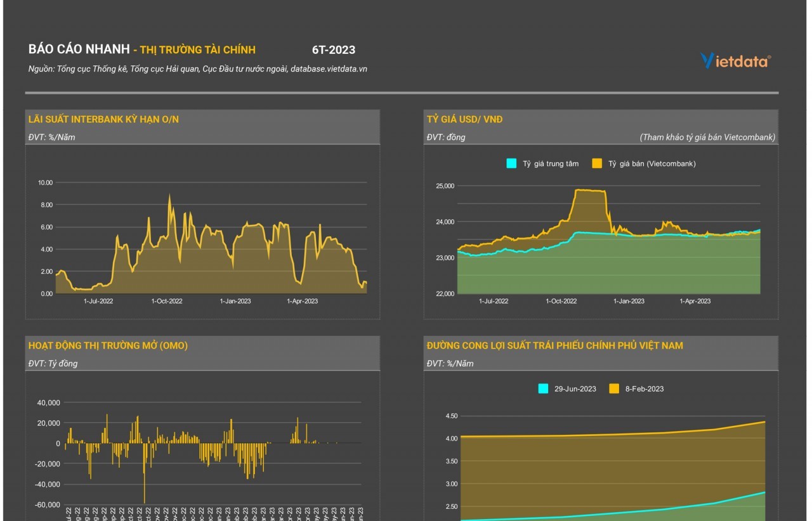Click the 6T-2023 period label

point(334,50)
